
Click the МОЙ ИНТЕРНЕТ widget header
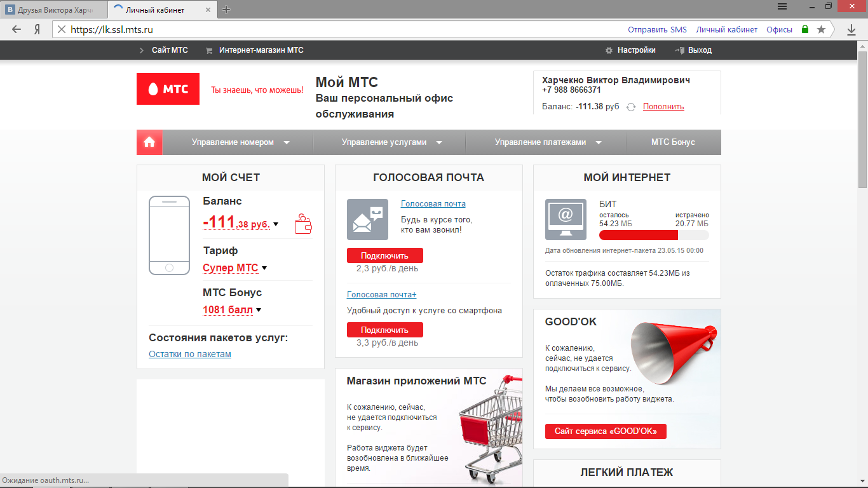point(627,178)
